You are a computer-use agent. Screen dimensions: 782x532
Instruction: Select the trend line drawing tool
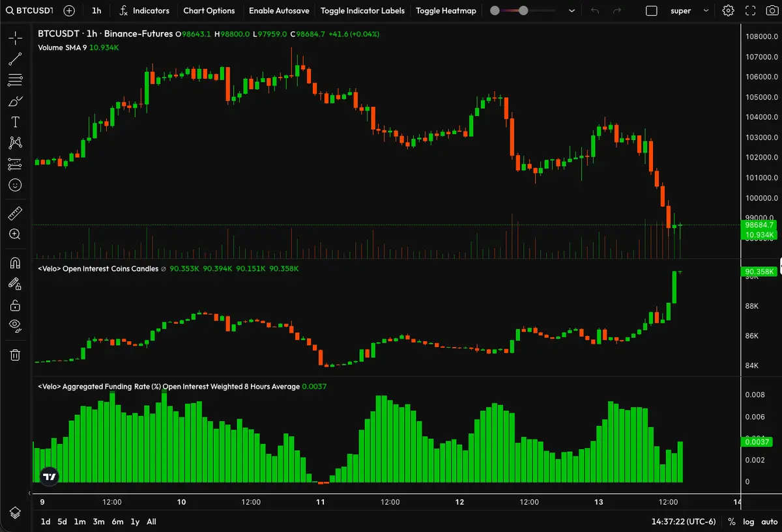(x=15, y=59)
